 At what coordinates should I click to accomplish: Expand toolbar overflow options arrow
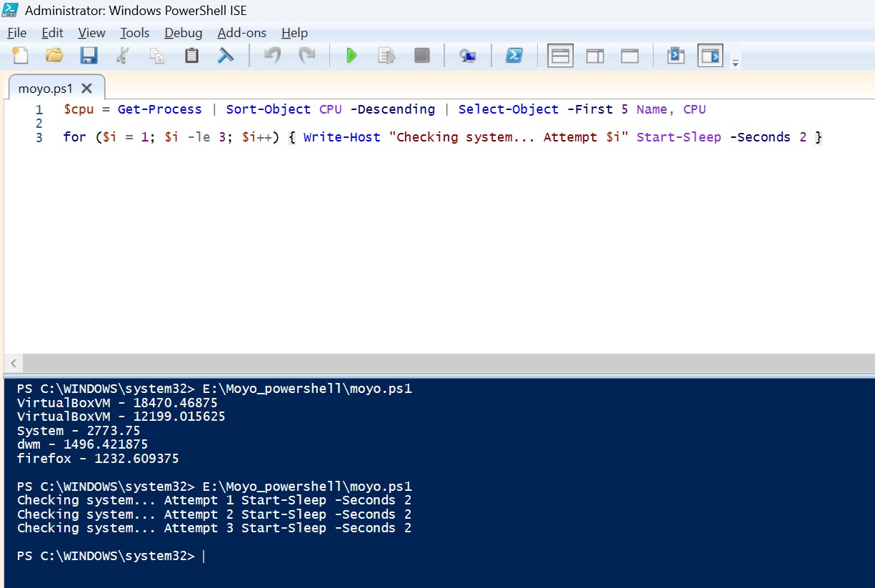pos(736,62)
